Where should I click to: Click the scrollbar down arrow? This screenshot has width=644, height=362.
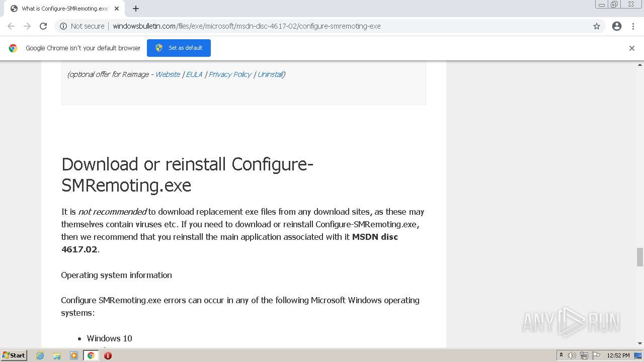coord(640,343)
